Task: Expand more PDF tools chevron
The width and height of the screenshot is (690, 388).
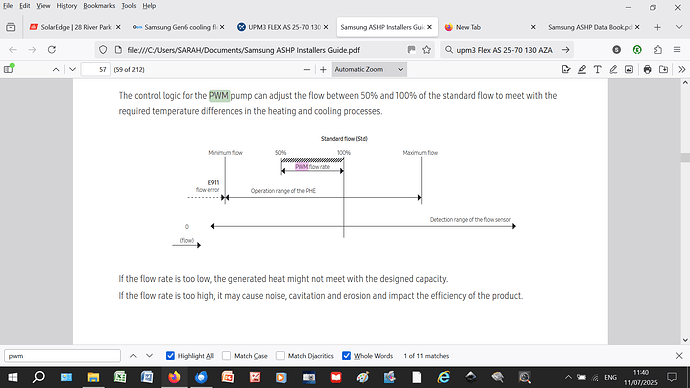Action: coord(681,69)
